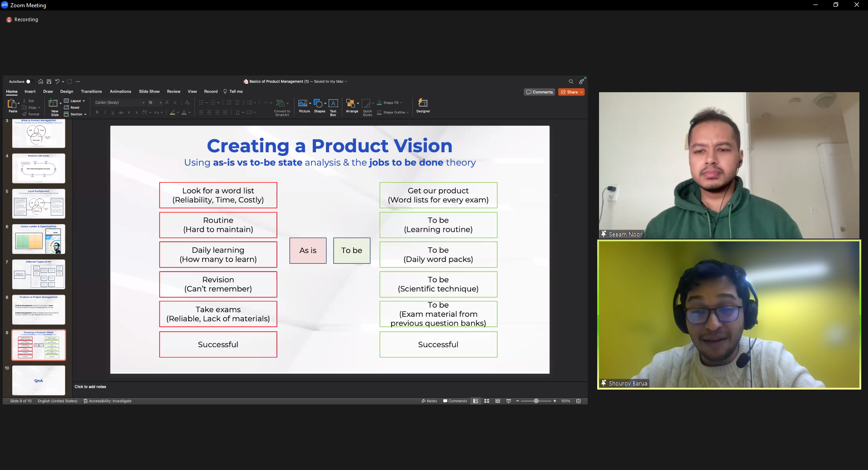Click the Paste clipboard icon

point(12,105)
